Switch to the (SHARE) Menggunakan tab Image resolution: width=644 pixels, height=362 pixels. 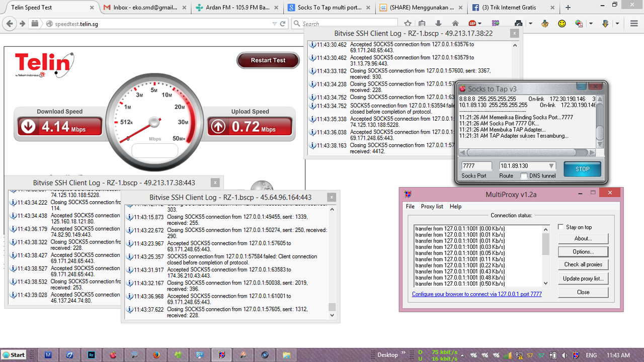(422, 8)
